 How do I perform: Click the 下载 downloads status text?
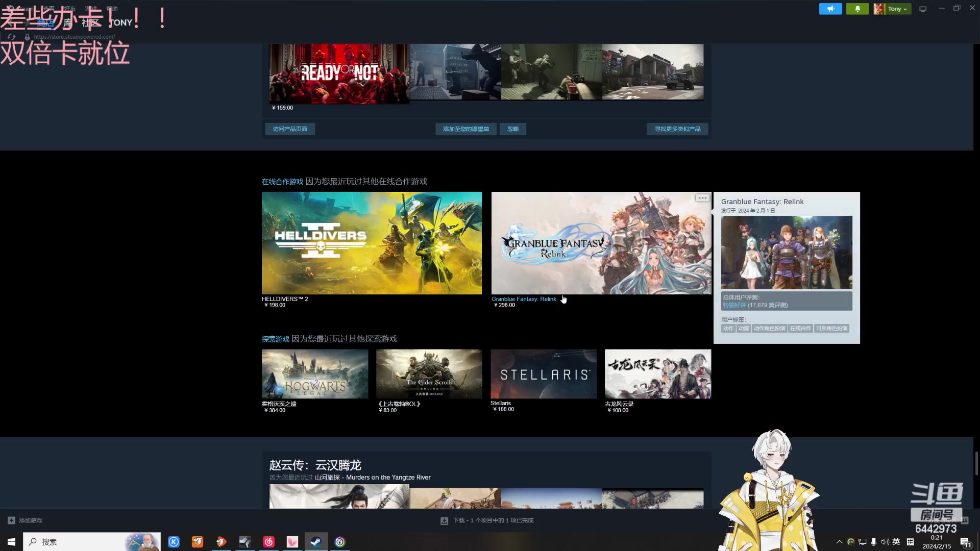493,520
